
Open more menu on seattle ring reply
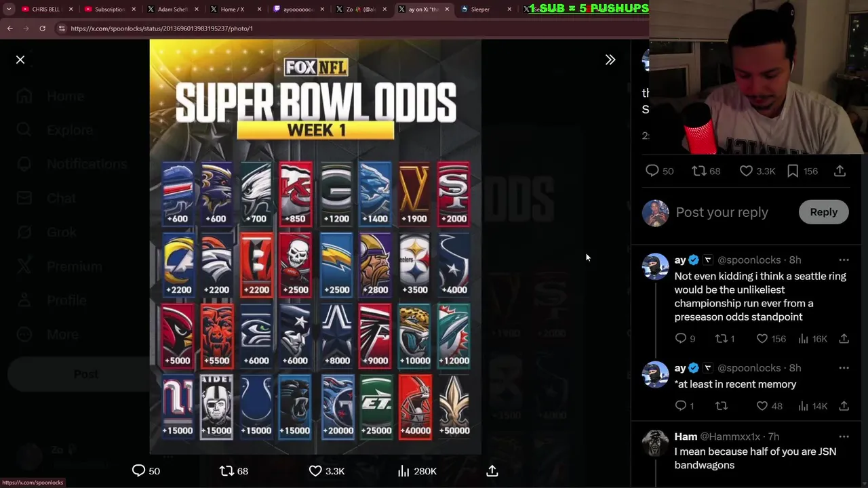point(844,260)
